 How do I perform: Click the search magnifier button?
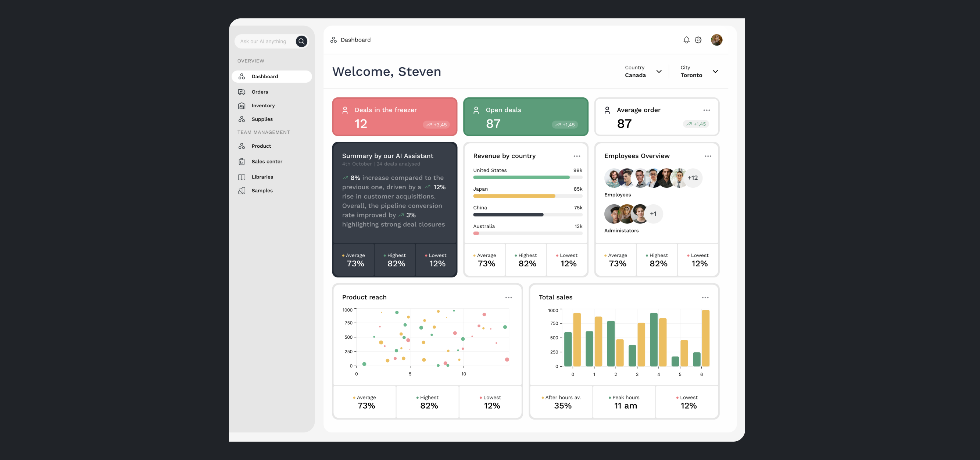click(301, 41)
